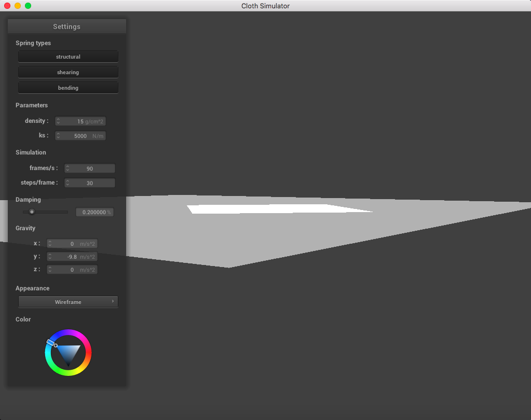
Task: Click the gravity z value field
Action: 72,270
